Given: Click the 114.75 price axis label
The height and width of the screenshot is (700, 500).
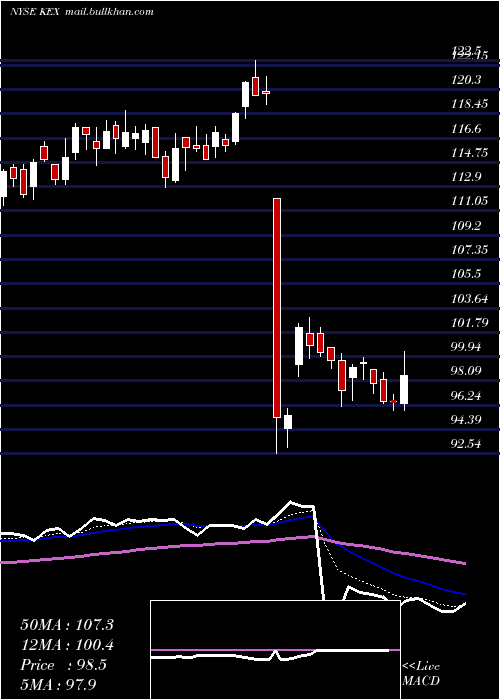Looking at the screenshot, I should [470, 153].
